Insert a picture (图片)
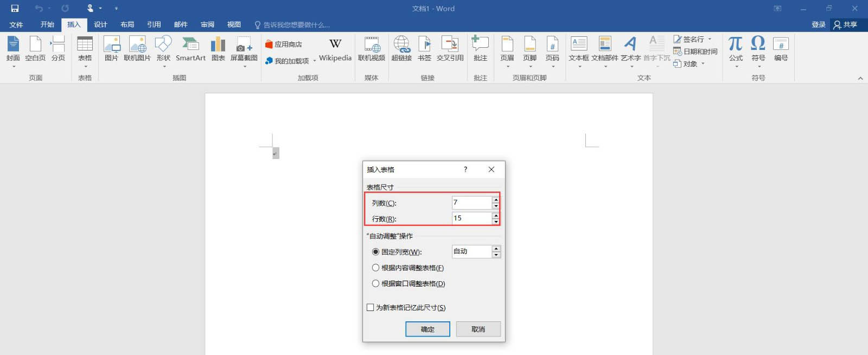 click(111, 49)
